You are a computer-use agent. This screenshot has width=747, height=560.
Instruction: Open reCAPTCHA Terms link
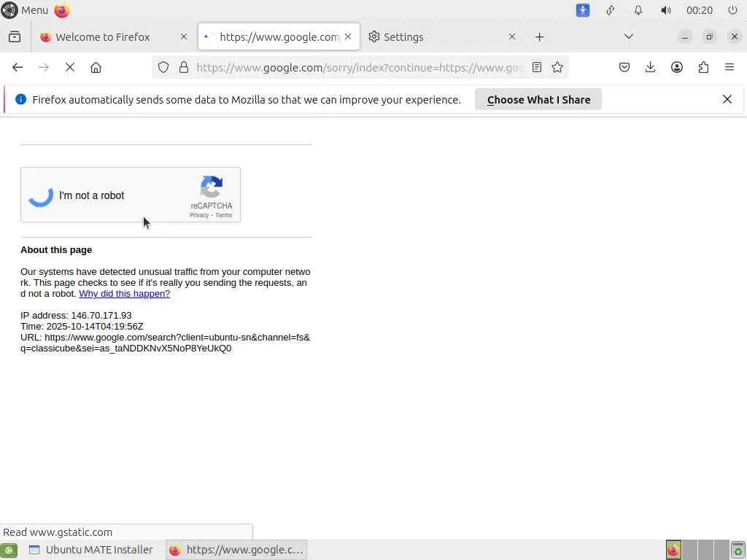point(223,215)
